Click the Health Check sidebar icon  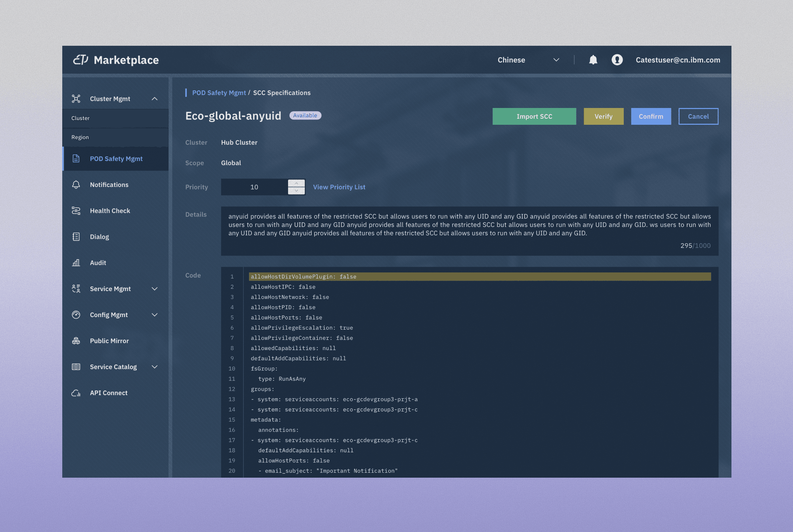76,211
